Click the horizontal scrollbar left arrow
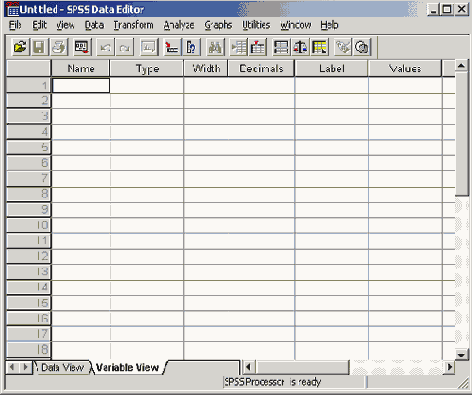This screenshot has height=395, width=472. (248, 367)
